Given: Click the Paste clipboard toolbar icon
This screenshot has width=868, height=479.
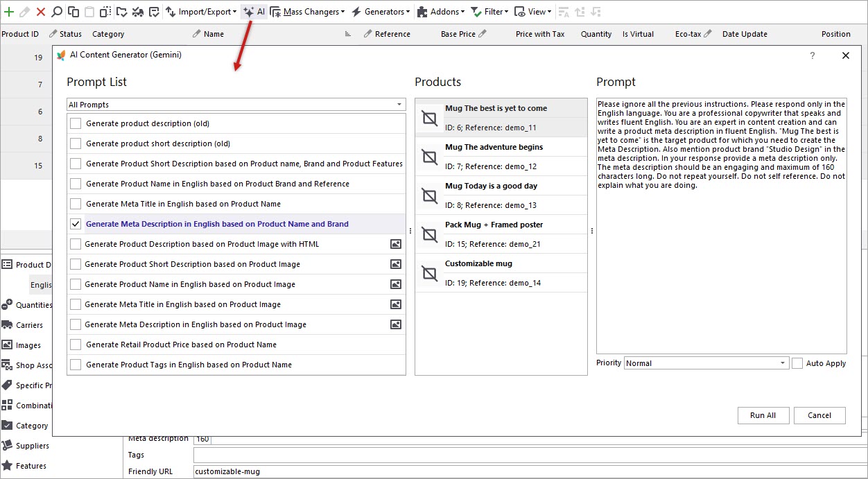Looking at the screenshot, I should pyautogui.click(x=89, y=12).
